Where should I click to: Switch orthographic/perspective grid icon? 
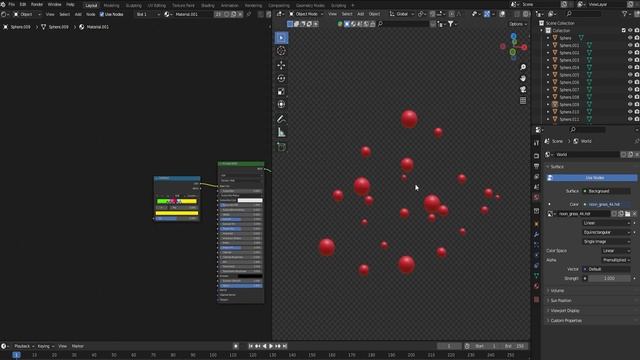[x=523, y=100]
